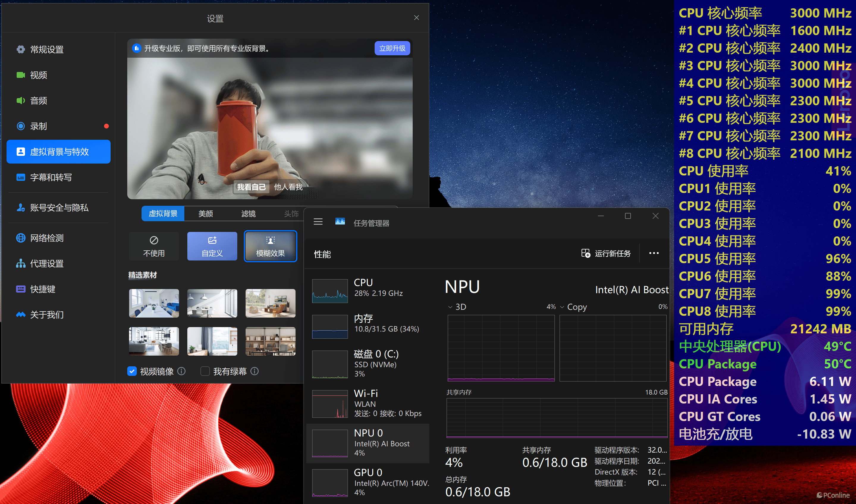Open Task Manager three-dots more options
856x504 pixels.
(x=654, y=253)
